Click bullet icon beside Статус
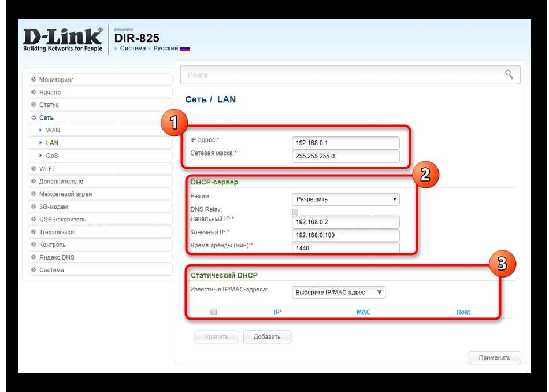This screenshot has width=549, height=392. pos(34,105)
